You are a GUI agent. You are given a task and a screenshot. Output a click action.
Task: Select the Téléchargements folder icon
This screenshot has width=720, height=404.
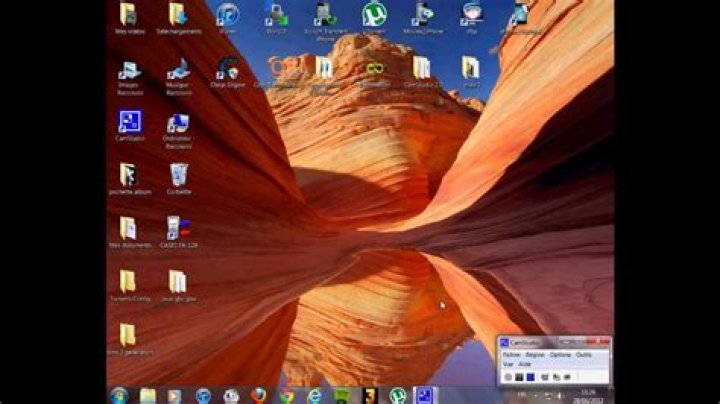tap(179, 18)
